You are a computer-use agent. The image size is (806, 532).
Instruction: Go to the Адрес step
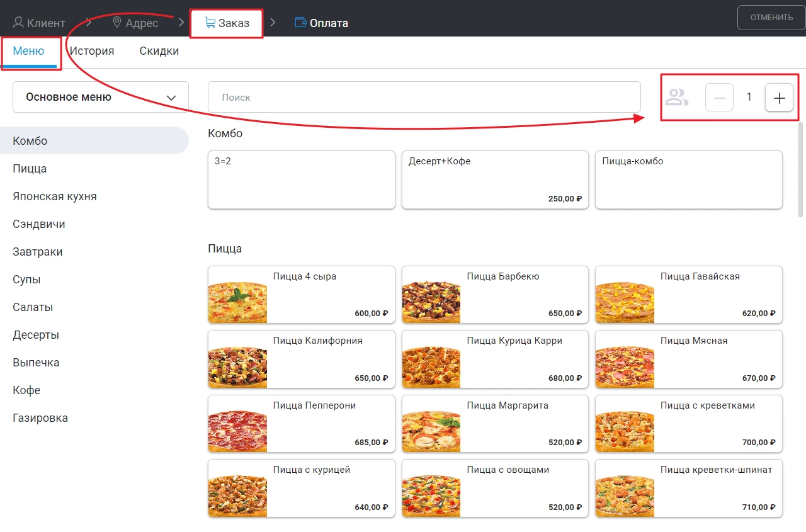tap(135, 23)
